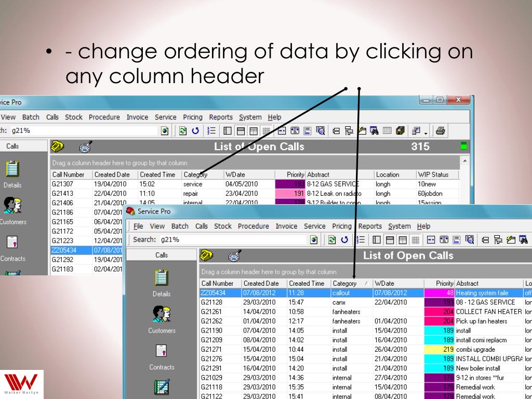Click binoculars find icon in front window toolbar

[x=524, y=240]
